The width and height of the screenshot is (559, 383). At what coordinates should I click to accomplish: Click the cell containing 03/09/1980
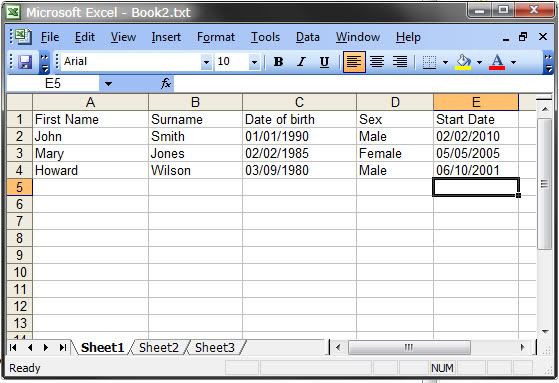point(299,170)
